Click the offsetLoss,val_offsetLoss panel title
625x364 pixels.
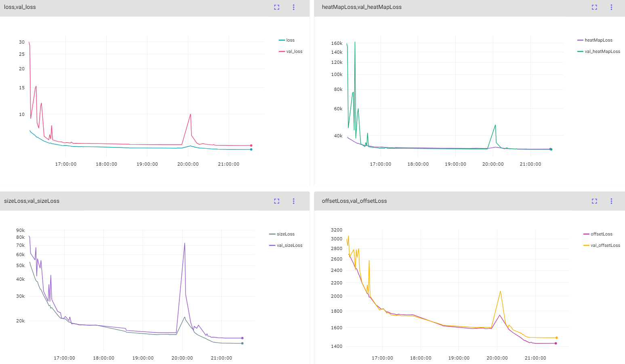354,201
